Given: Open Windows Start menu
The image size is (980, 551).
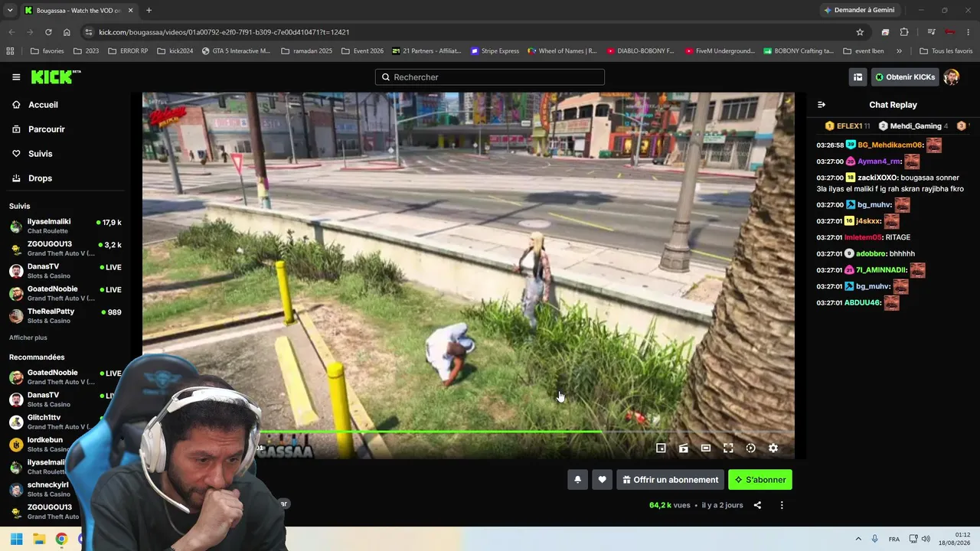Looking at the screenshot, I should tap(16, 539).
